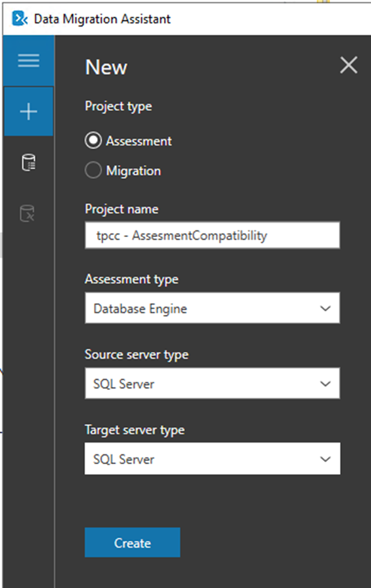Click the Data Migration Assistant title

102,19
